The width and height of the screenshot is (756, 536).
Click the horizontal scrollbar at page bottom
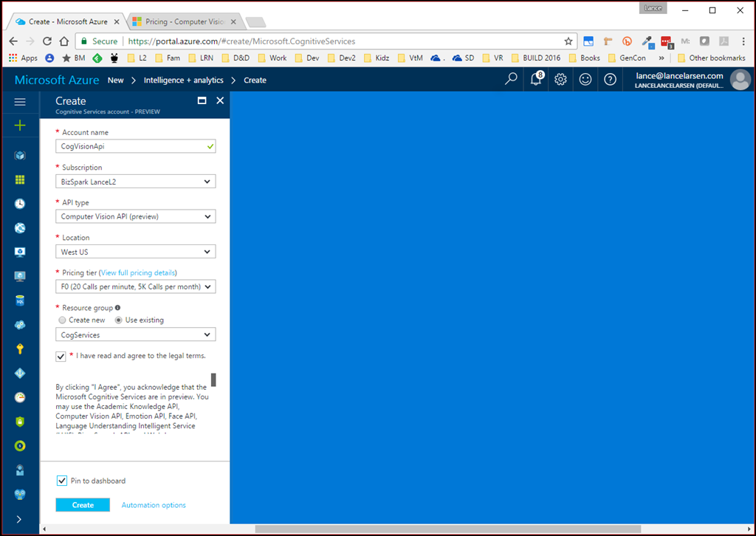[447, 529]
